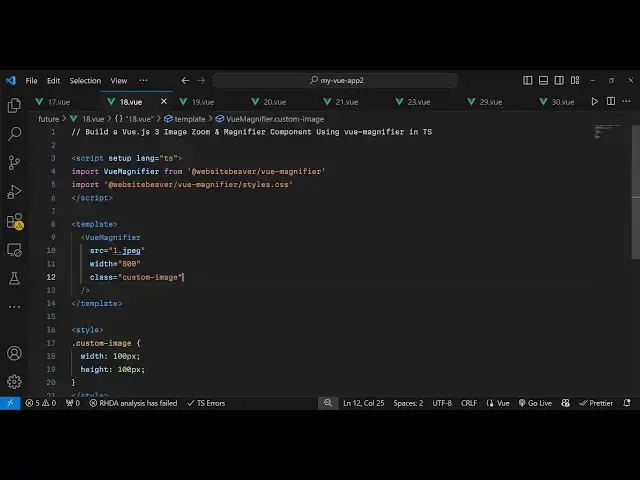Open editor More Actions ellipsis
Image resolution: width=640 pixels, height=480 pixels.
tap(626, 102)
